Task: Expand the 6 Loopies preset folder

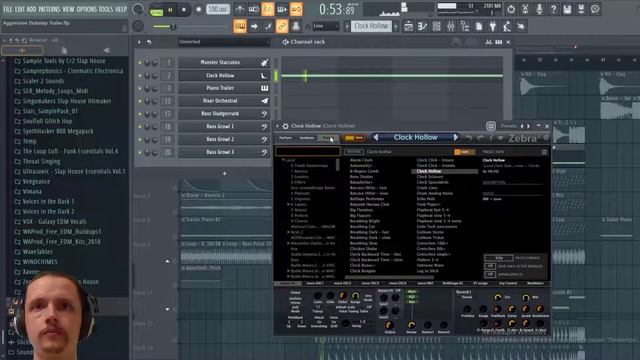Action: (289, 204)
